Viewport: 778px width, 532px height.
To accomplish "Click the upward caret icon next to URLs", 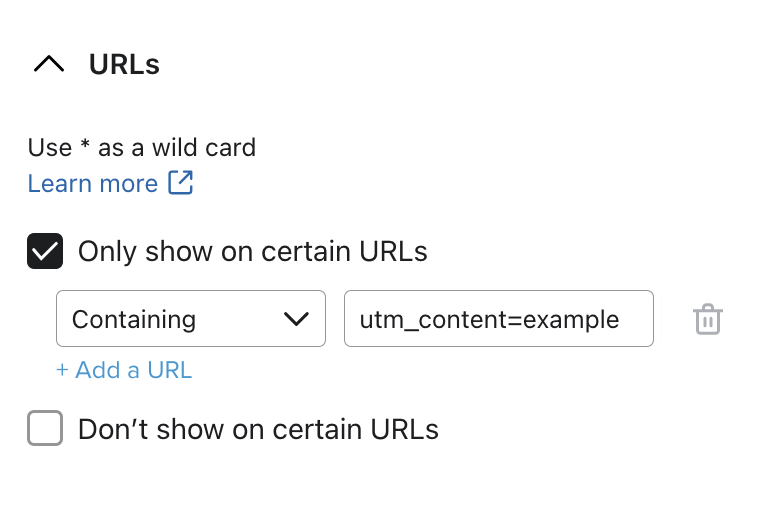I will (x=48, y=65).
